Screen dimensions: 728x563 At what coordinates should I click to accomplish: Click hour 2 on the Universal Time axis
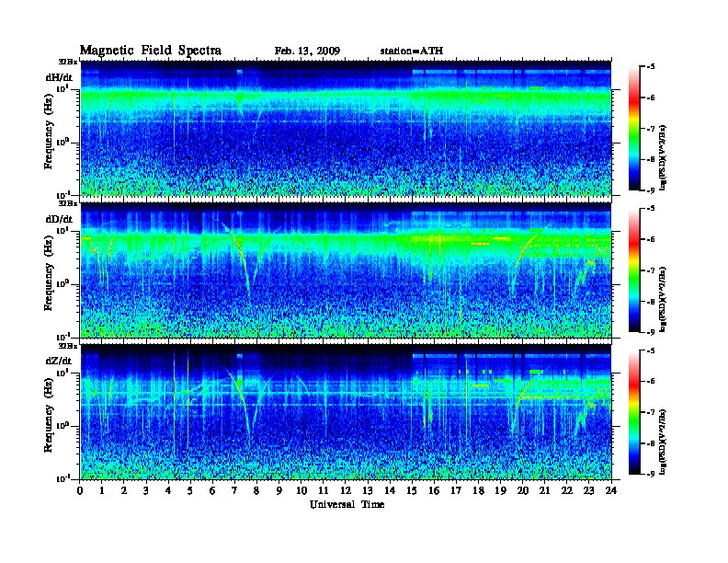click(x=124, y=490)
